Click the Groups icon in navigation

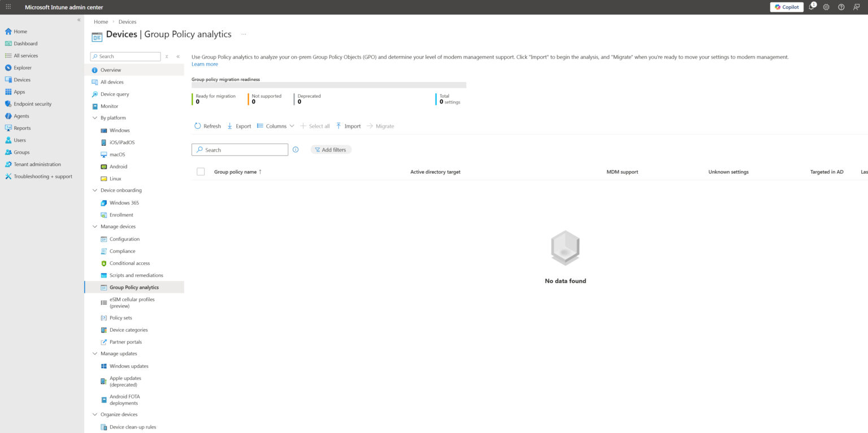point(8,152)
